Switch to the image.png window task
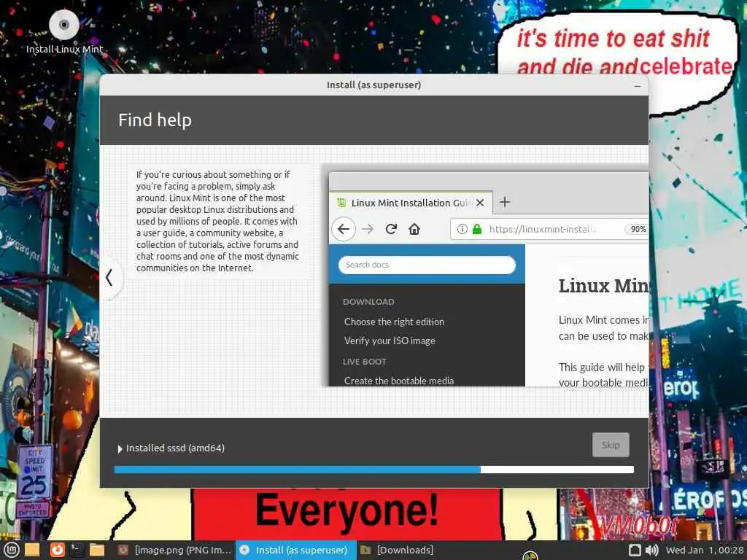 [174, 550]
